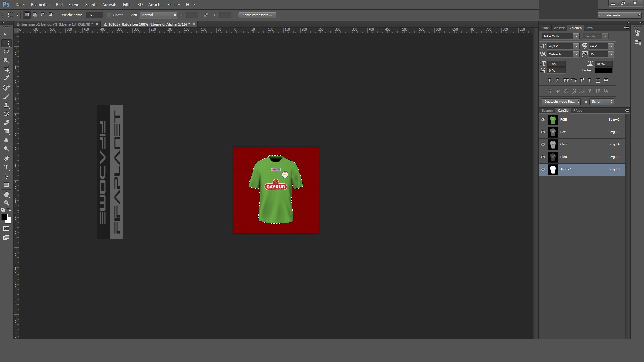Switch to the Pfade tab
Screen dimensions: 644x362
[x=578, y=111]
